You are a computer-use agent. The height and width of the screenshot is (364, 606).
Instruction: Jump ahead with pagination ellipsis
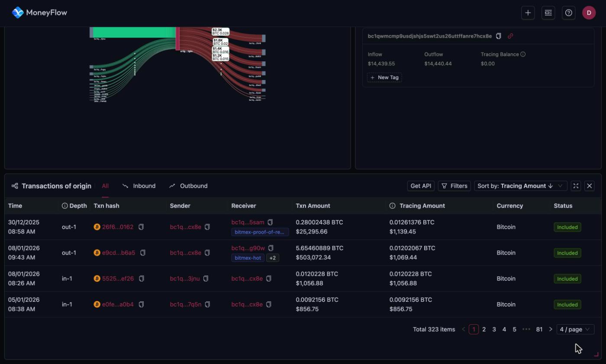[x=526, y=329]
